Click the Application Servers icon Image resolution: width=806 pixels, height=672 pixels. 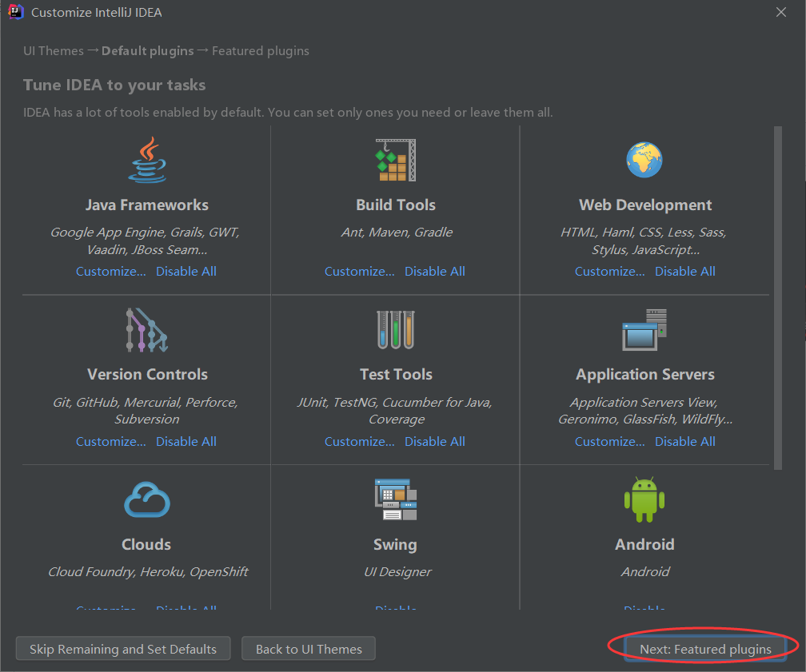point(644,330)
